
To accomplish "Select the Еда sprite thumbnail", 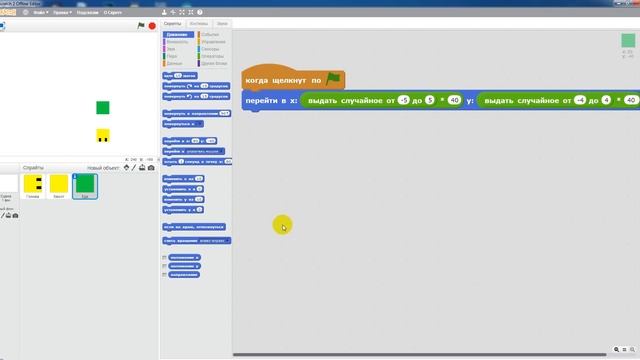I will [85, 187].
